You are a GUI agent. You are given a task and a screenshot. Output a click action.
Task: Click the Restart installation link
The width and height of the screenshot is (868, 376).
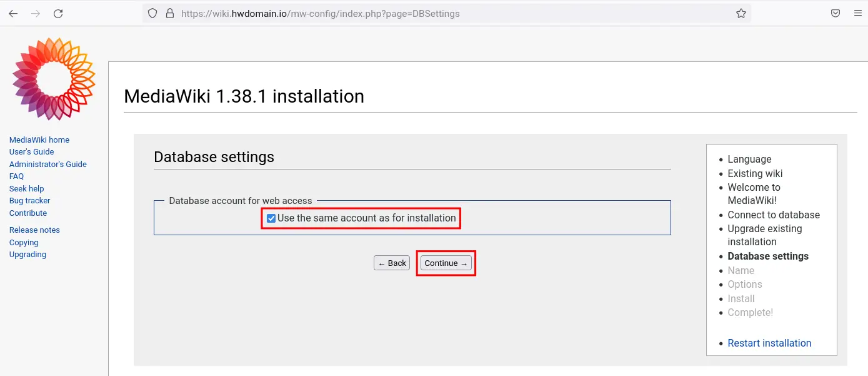[769, 343]
